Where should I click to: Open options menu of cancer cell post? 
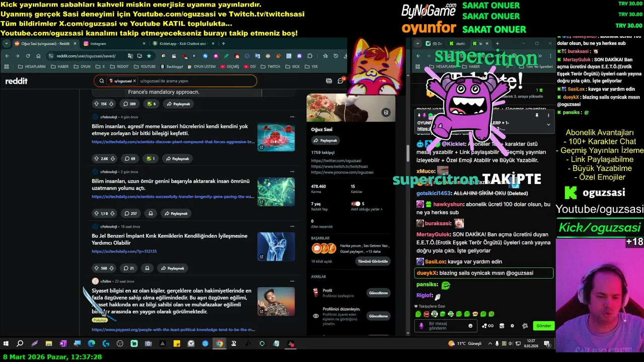(x=292, y=117)
